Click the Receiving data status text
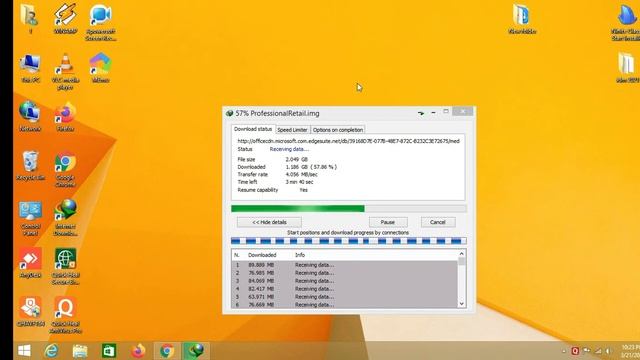This screenshot has height=360, width=640. [289, 149]
